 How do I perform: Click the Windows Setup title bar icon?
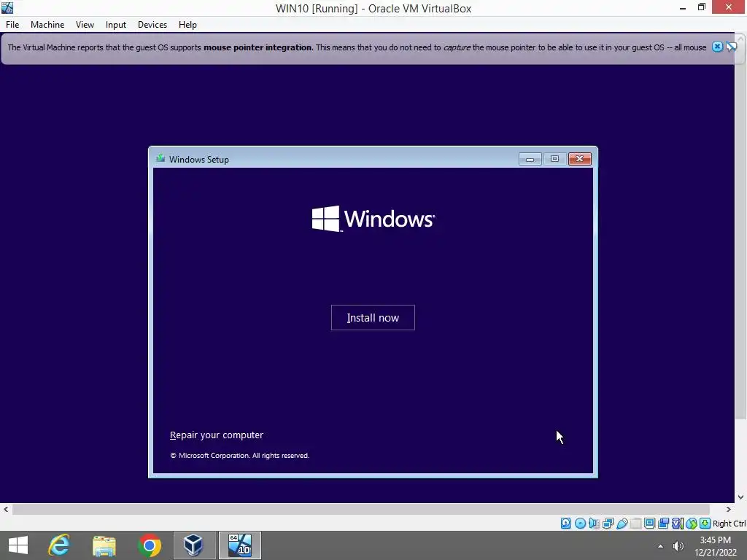coord(160,158)
